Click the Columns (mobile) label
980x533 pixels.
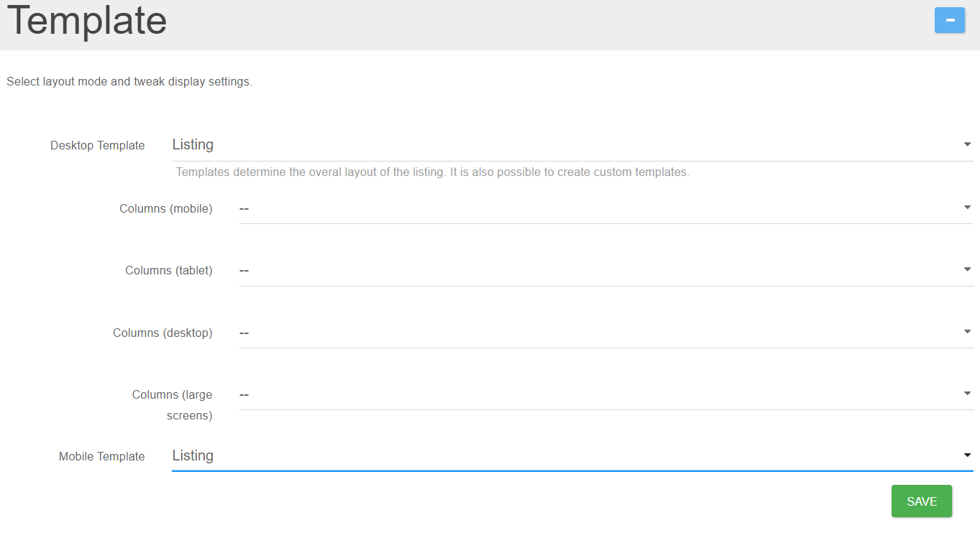[x=166, y=208]
